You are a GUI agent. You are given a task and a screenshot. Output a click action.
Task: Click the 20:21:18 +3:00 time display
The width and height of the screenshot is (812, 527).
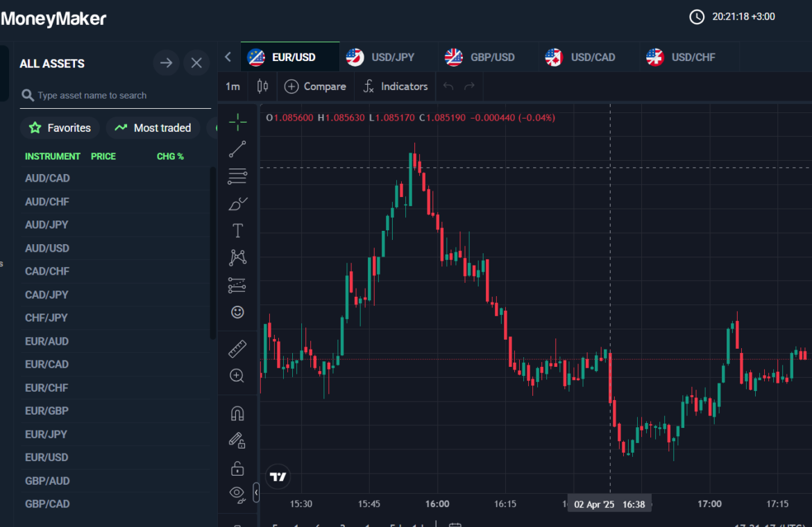[743, 17]
